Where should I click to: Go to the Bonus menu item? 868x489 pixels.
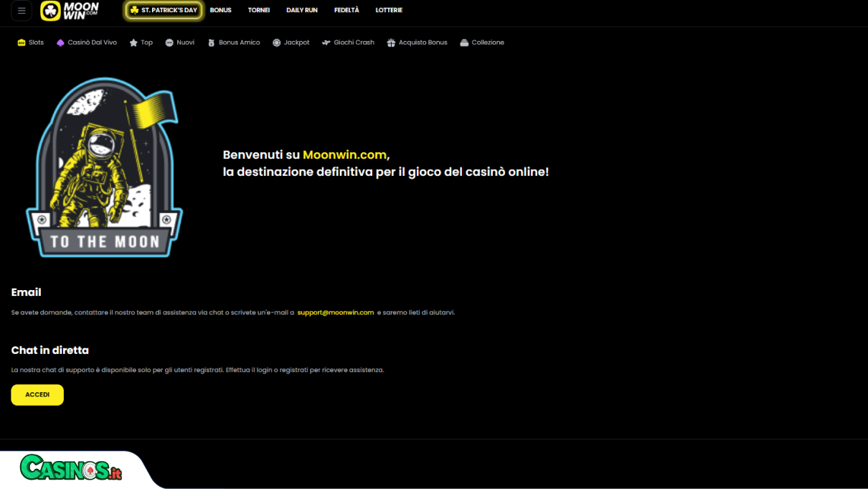(x=221, y=11)
